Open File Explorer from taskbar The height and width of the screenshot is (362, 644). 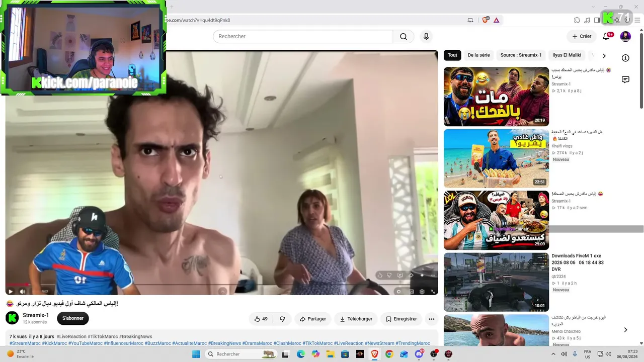pyautogui.click(x=330, y=354)
